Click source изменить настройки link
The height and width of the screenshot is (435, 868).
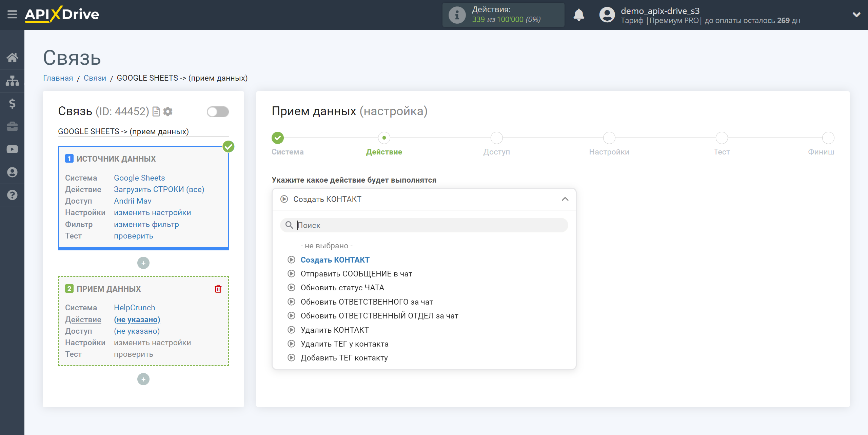coord(153,212)
